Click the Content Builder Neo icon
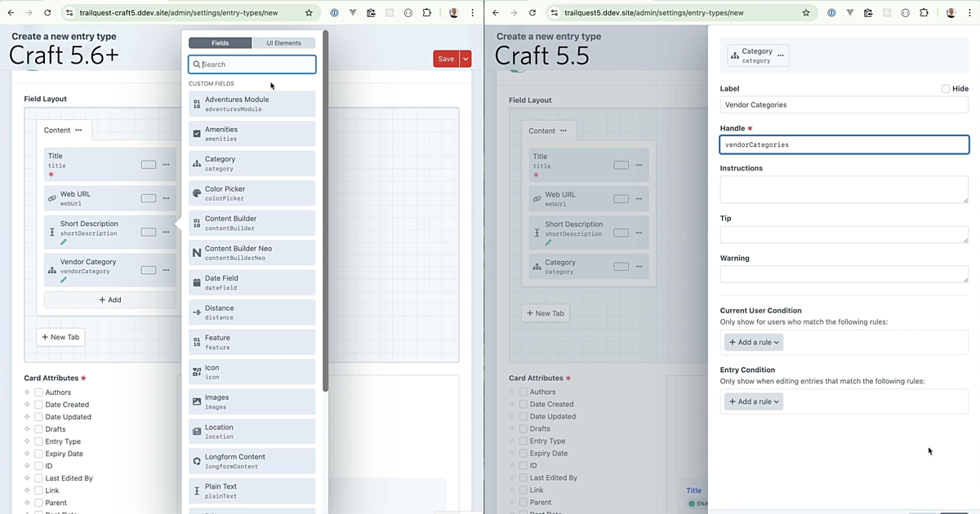980x514 pixels. (x=197, y=253)
